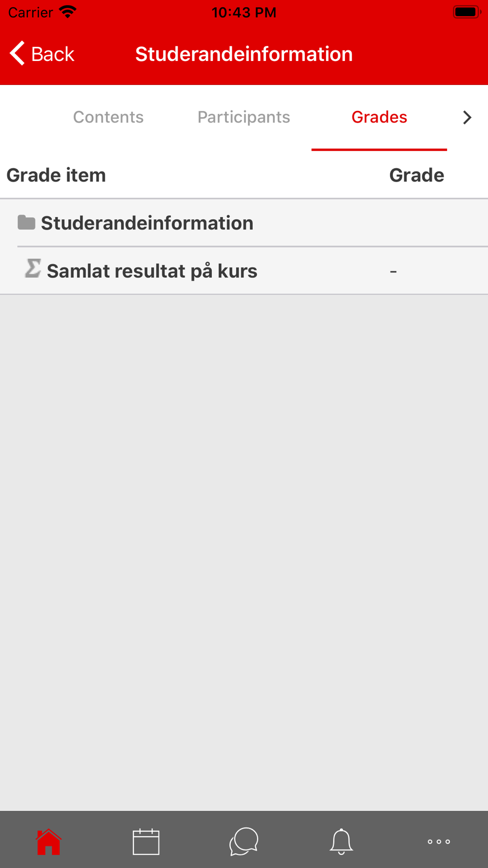Open the More three-dots menu icon
This screenshot has width=488, height=868.
click(x=439, y=842)
